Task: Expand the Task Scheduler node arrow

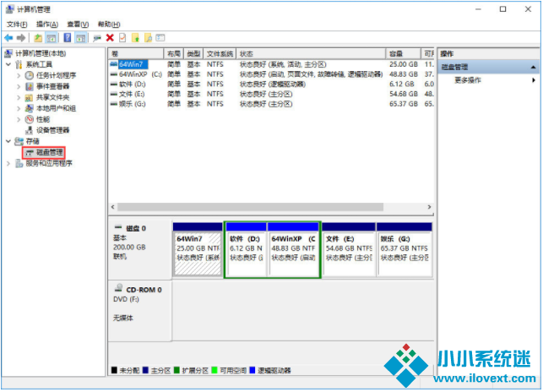Action: (19, 75)
